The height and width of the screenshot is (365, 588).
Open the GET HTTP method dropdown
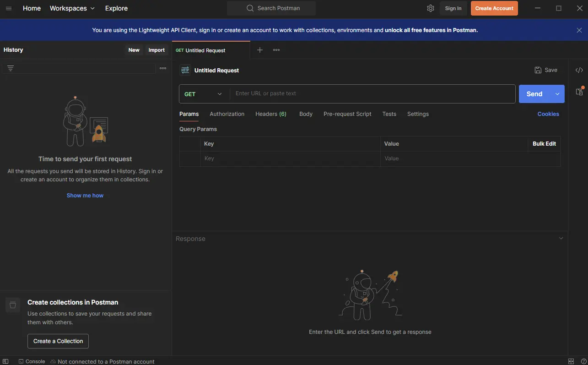pyautogui.click(x=203, y=93)
